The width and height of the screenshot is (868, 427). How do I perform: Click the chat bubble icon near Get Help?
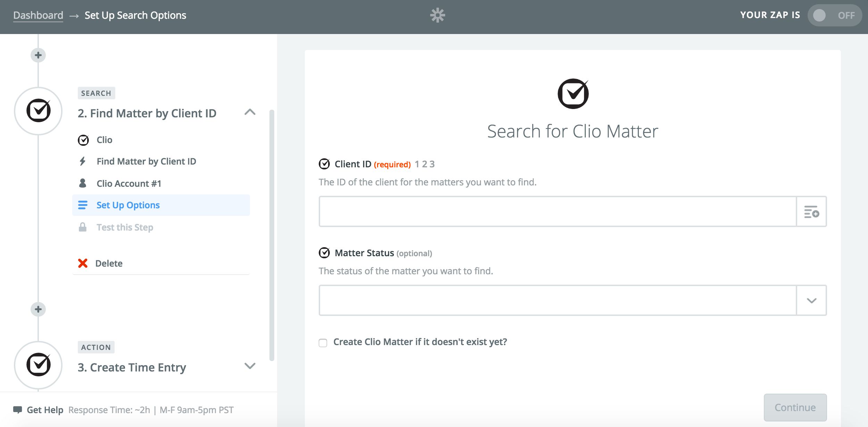(17, 410)
